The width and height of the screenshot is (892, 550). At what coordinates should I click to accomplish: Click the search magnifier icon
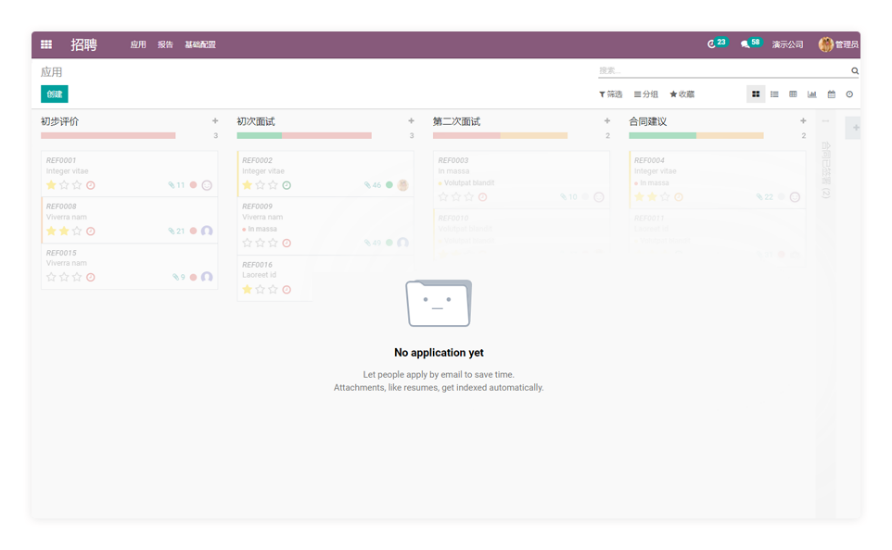tap(854, 71)
